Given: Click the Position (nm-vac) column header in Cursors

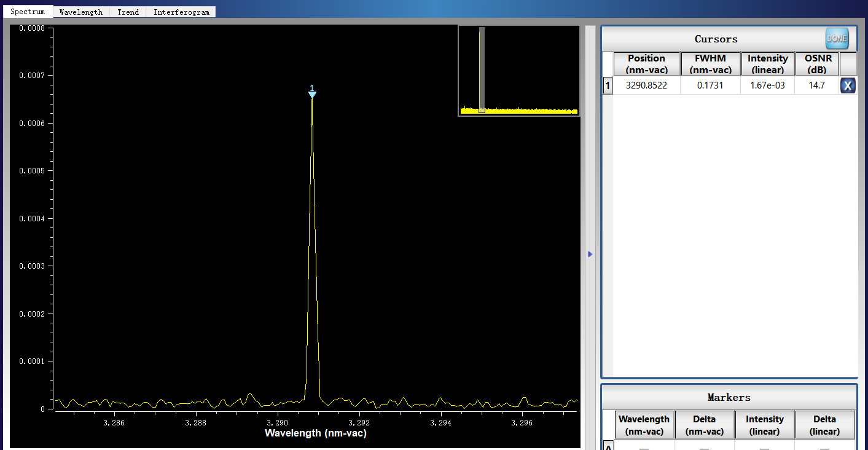Looking at the screenshot, I should tap(646, 64).
